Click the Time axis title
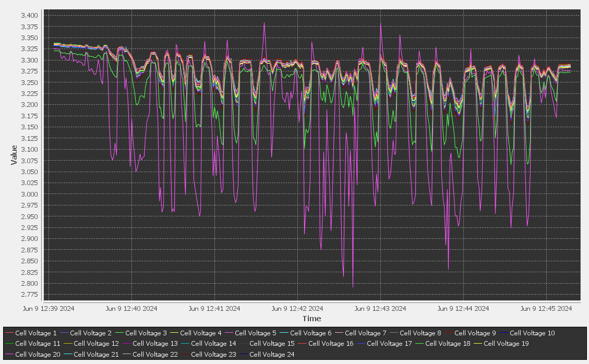 pyautogui.click(x=311, y=319)
